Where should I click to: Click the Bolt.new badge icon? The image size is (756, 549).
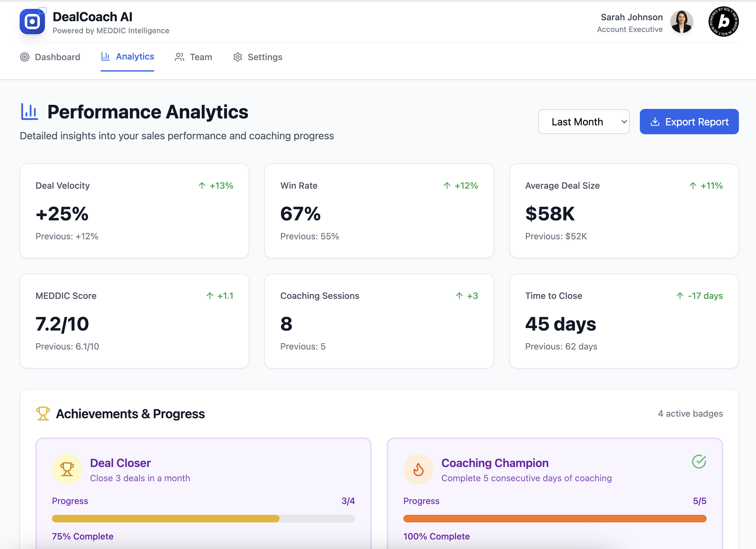(x=723, y=22)
